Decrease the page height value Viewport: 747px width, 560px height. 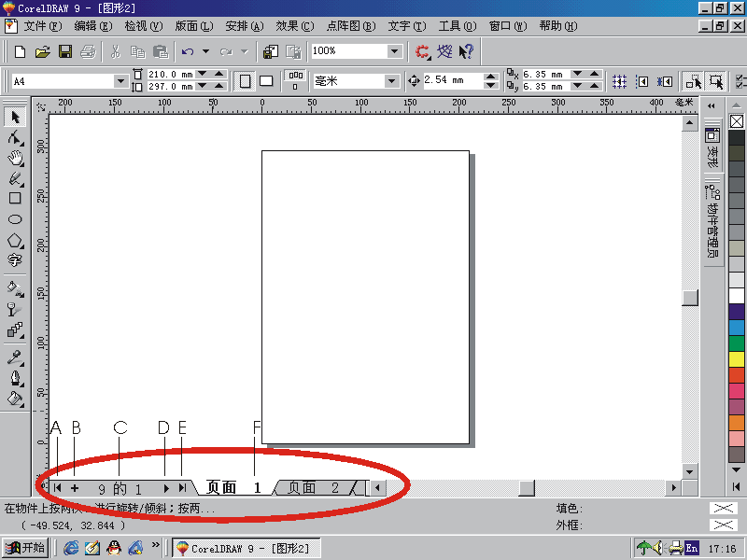pyautogui.click(x=202, y=86)
